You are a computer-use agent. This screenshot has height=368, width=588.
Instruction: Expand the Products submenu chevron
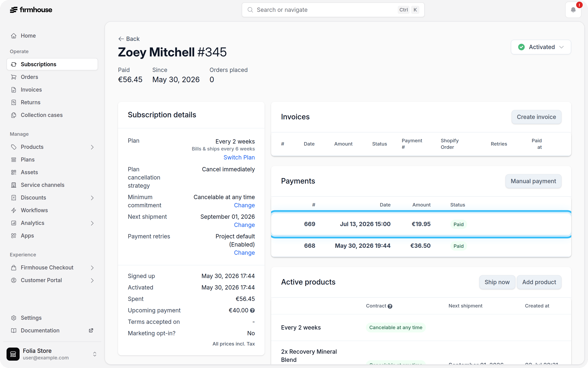pyautogui.click(x=92, y=147)
